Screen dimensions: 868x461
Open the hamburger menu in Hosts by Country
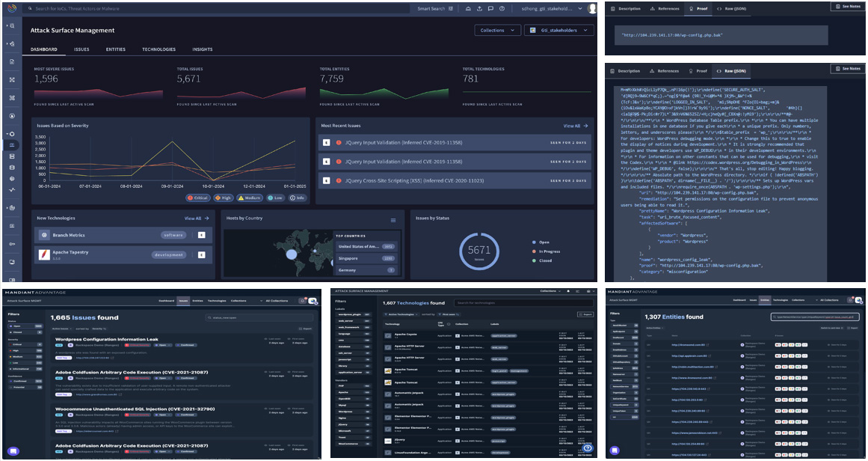pyautogui.click(x=393, y=221)
